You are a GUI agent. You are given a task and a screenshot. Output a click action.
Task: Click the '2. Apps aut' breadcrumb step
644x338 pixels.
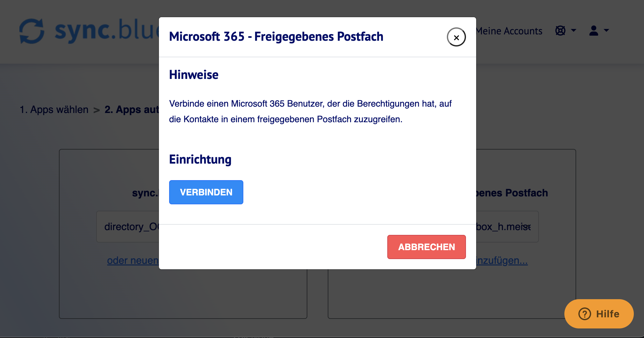click(x=132, y=109)
